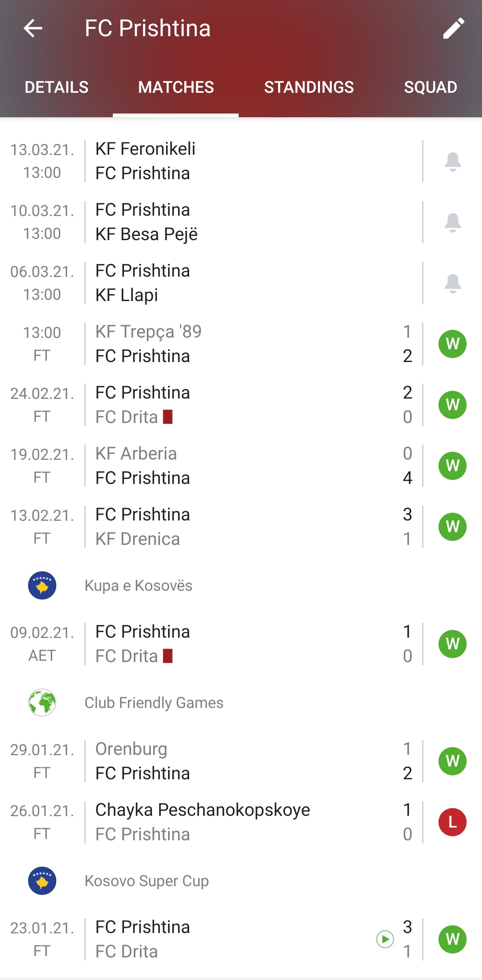Enable alert bell for KF Besa Pejë match

pos(452,222)
